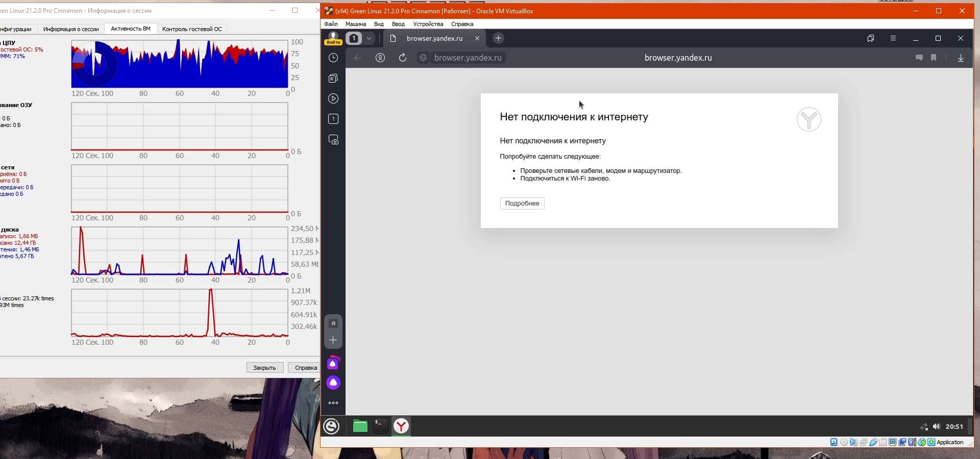Click the bookmark icon in address bar
Viewport: 980px width, 459px height.
(934, 58)
